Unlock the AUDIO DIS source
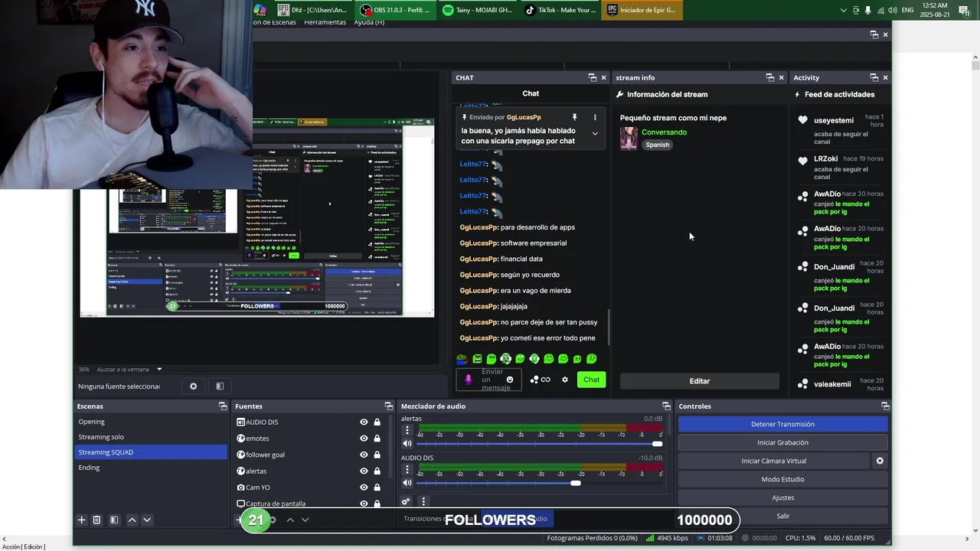Viewport: 980px width, 551px height. (x=377, y=422)
